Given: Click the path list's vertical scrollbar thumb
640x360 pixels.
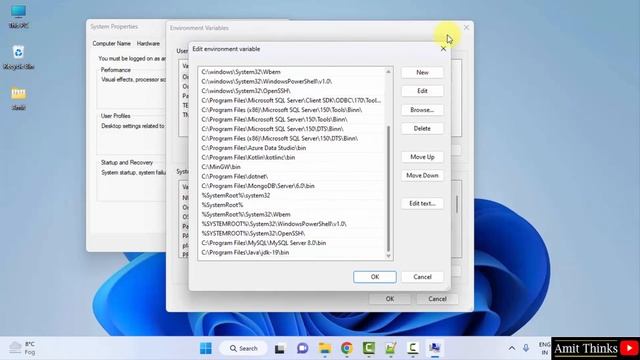Looking at the screenshot, I should (388, 189).
